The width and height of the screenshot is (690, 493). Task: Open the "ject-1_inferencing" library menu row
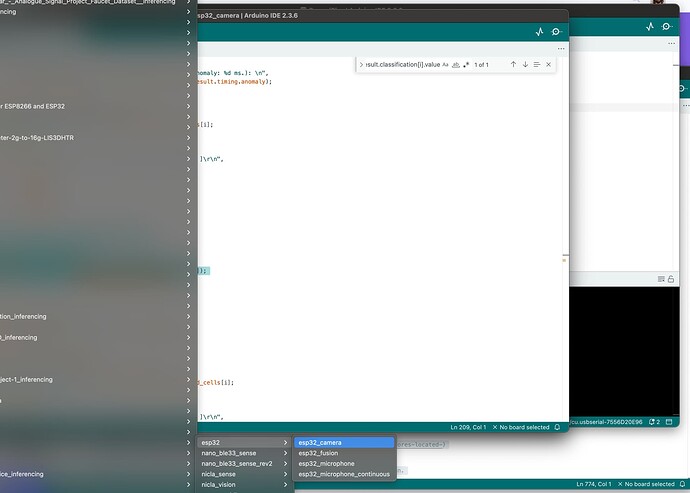[x=98, y=379]
